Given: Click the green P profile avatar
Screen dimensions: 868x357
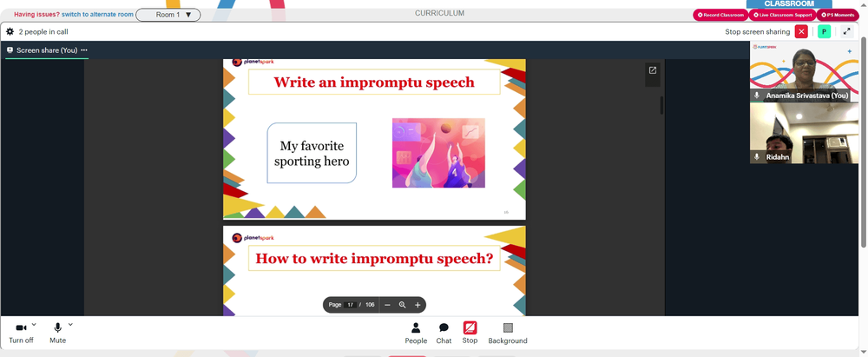Looking at the screenshot, I should pyautogui.click(x=824, y=31).
